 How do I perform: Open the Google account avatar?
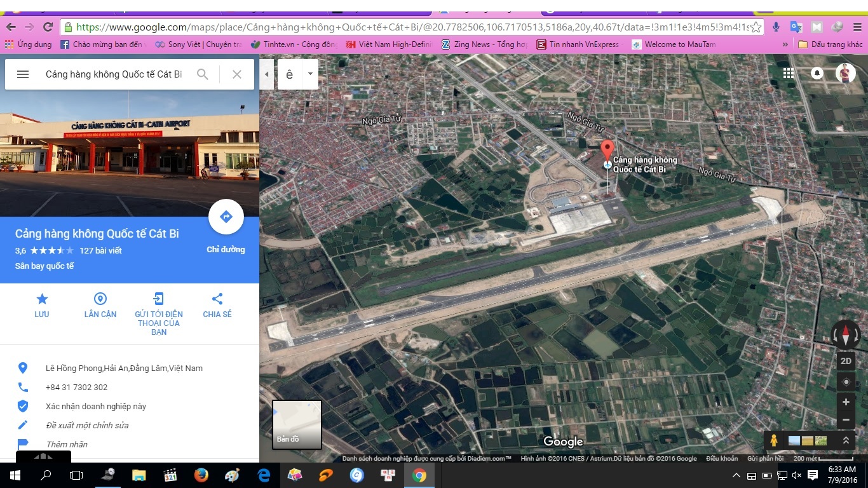(845, 73)
